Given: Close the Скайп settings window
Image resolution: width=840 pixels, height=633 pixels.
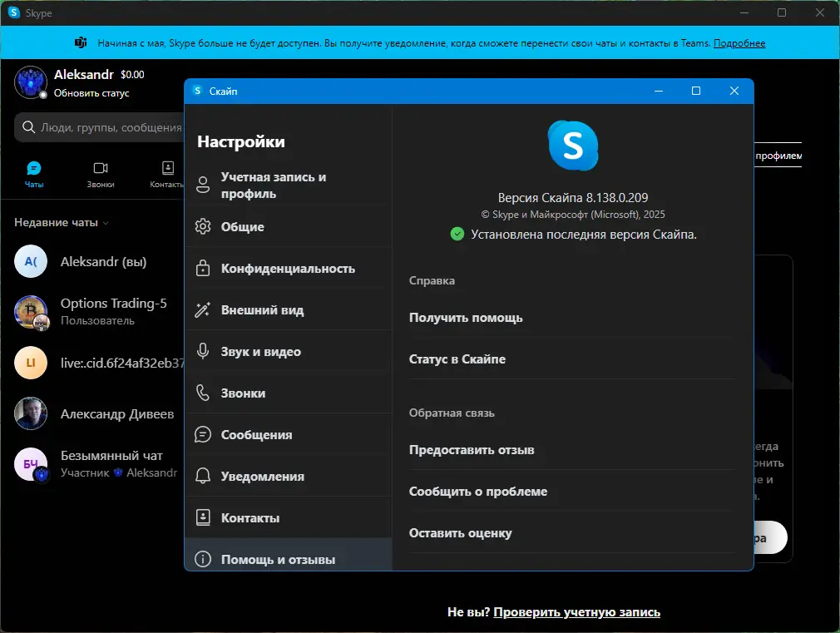Looking at the screenshot, I should click(x=734, y=91).
